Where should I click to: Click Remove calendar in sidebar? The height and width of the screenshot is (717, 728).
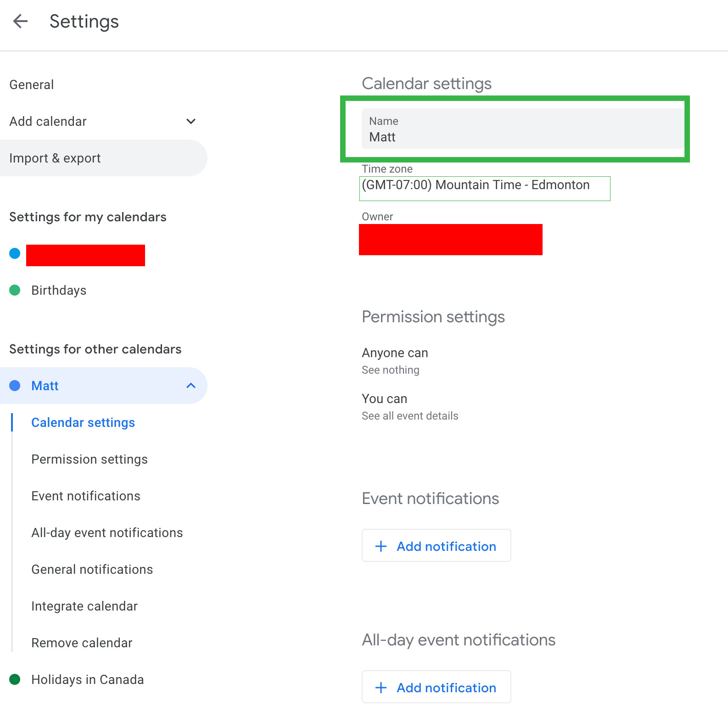point(82,643)
